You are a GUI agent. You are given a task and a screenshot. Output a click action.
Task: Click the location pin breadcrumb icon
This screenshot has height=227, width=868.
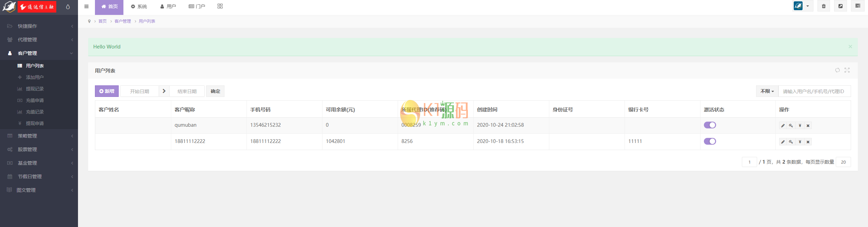pyautogui.click(x=89, y=21)
